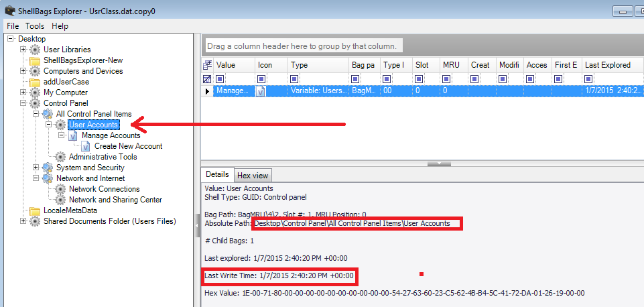Toggle the filter operator under Value column
The image size is (644, 307).
tap(220, 78)
